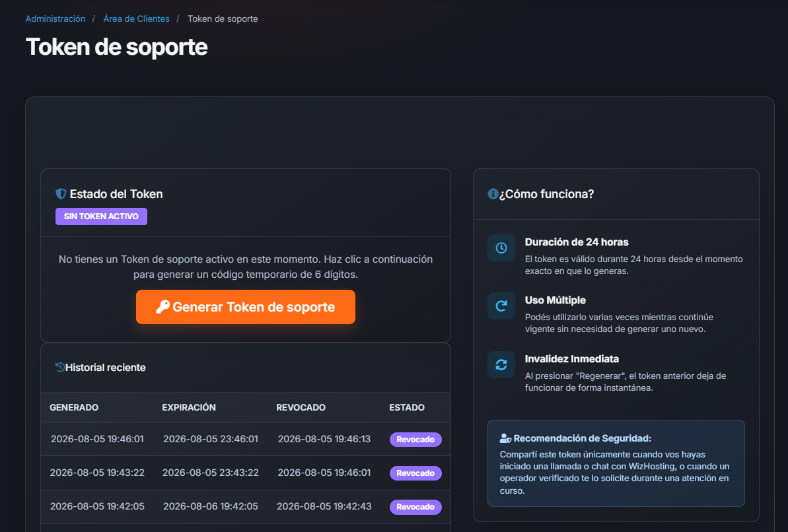The height and width of the screenshot is (532, 788).
Task: Go to Área de Clientes breadcrumb
Action: click(136, 18)
